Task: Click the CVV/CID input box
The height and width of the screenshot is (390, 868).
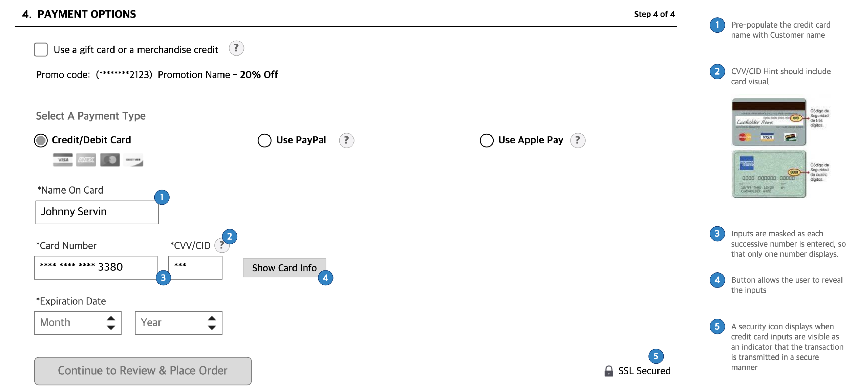Action: [x=195, y=267]
